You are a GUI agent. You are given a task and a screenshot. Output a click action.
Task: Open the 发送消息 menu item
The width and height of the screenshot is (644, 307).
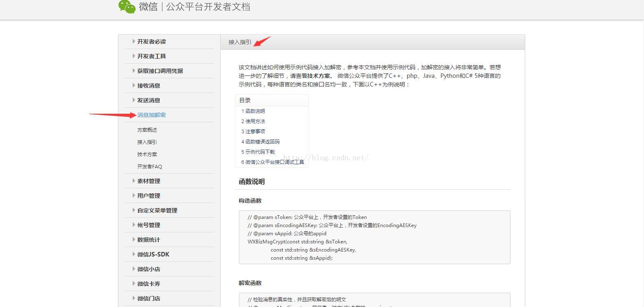pos(149,100)
